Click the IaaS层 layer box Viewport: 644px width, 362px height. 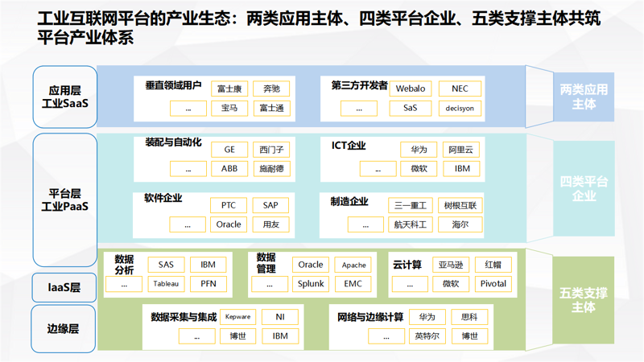(64, 287)
